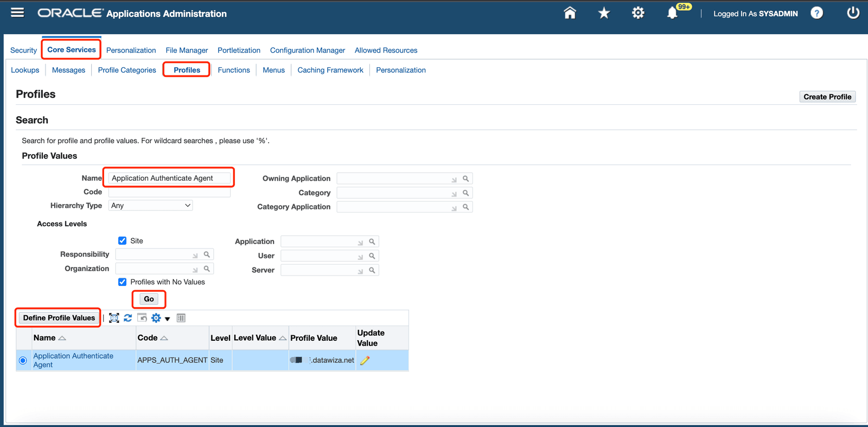The image size is (868, 427).
Task: Open Server field search magnifier
Action: (x=372, y=270)
